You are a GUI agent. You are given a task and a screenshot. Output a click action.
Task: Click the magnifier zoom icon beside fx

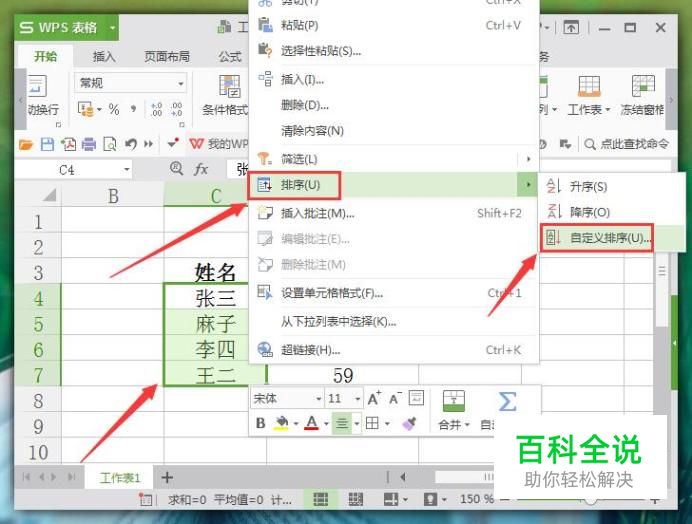point(176,168)
